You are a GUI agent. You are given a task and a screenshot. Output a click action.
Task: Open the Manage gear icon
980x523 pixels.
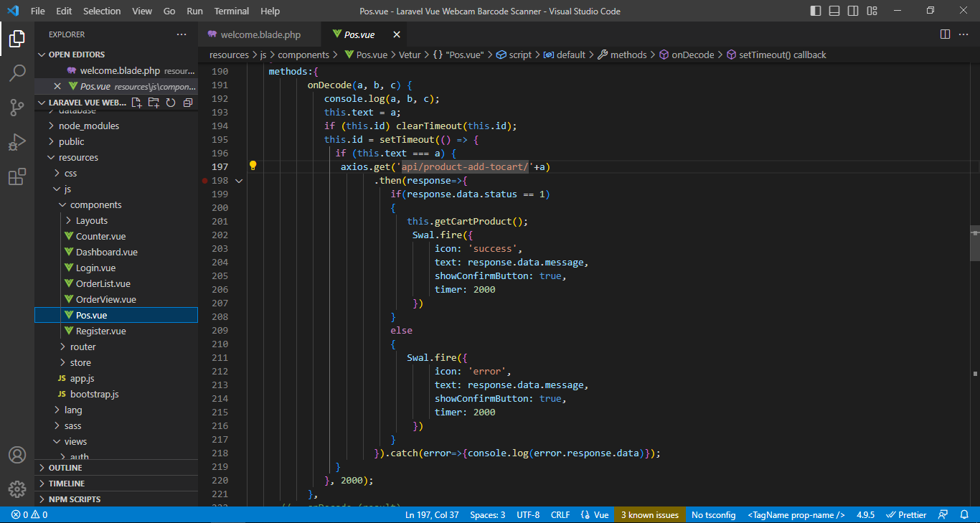coord(17,489)
